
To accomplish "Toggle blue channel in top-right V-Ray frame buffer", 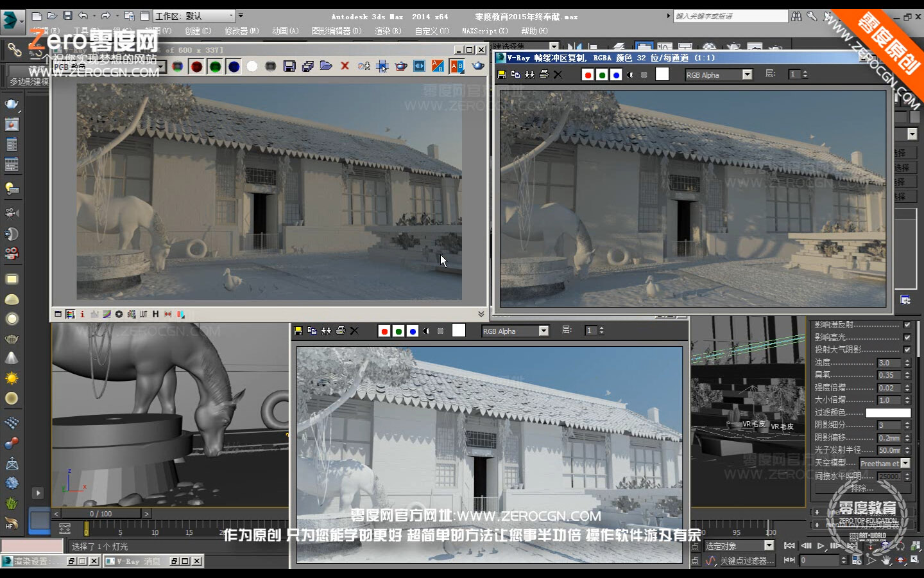I will point(616,74).
